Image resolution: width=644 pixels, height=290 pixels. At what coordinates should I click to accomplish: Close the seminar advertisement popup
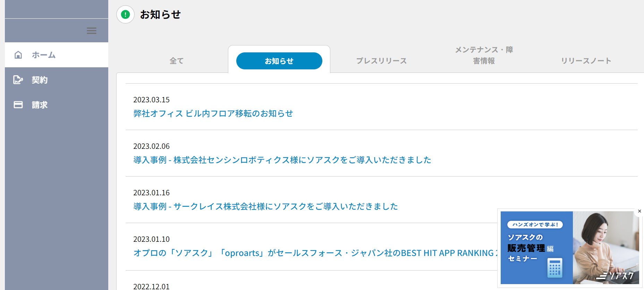click(x=639, y=211)
